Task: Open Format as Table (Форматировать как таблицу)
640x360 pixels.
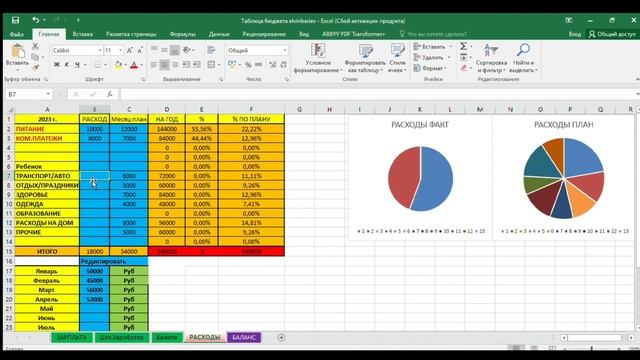Action: coord(365,58)
